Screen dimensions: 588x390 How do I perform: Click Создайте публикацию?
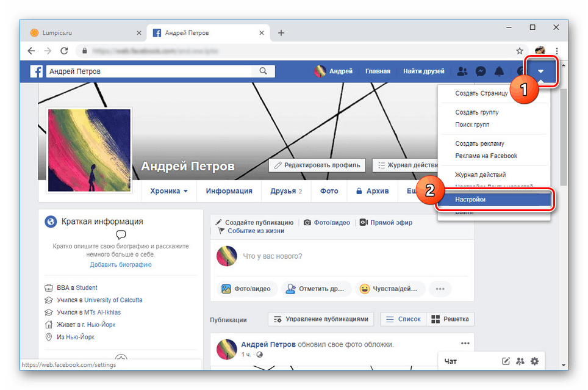tap(254, 223)
